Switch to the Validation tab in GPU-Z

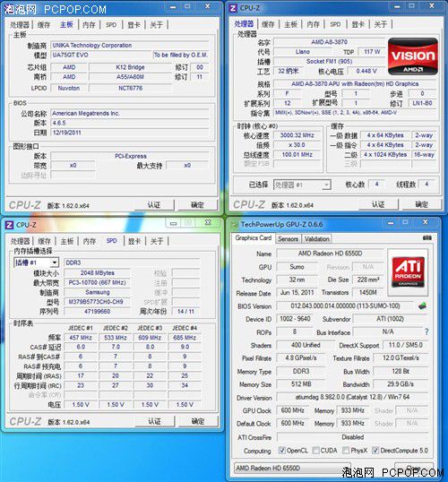click(317, 239)
